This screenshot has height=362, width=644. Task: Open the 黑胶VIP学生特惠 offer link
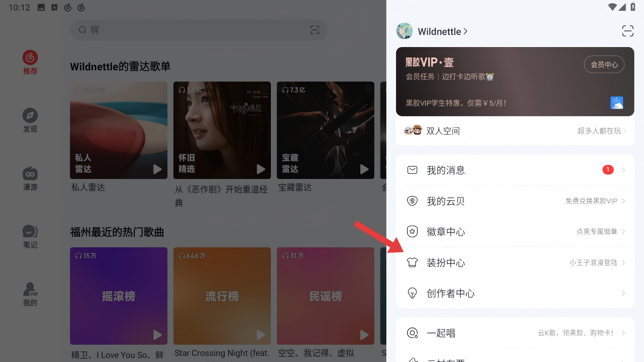(x=456, y=103)
